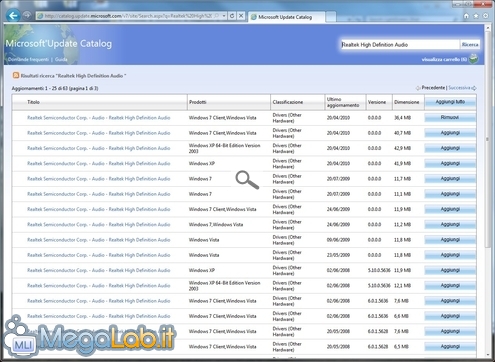Refresh the page with the reload icon
Screen dimensions: 495x362
tap(232, 16)
